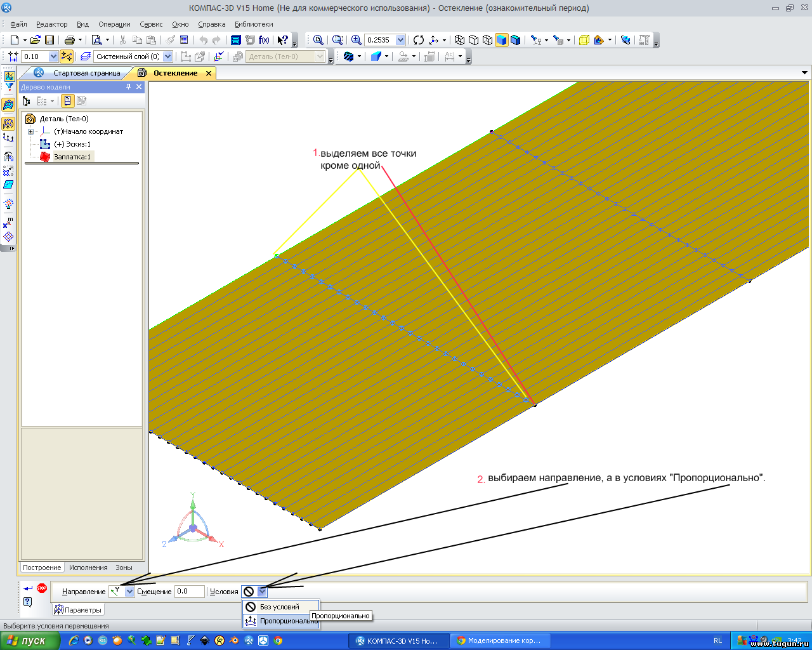This screenshot has width=812, height=650.
Task: Create a new document with New icon
Action: (x=14, y=40)
